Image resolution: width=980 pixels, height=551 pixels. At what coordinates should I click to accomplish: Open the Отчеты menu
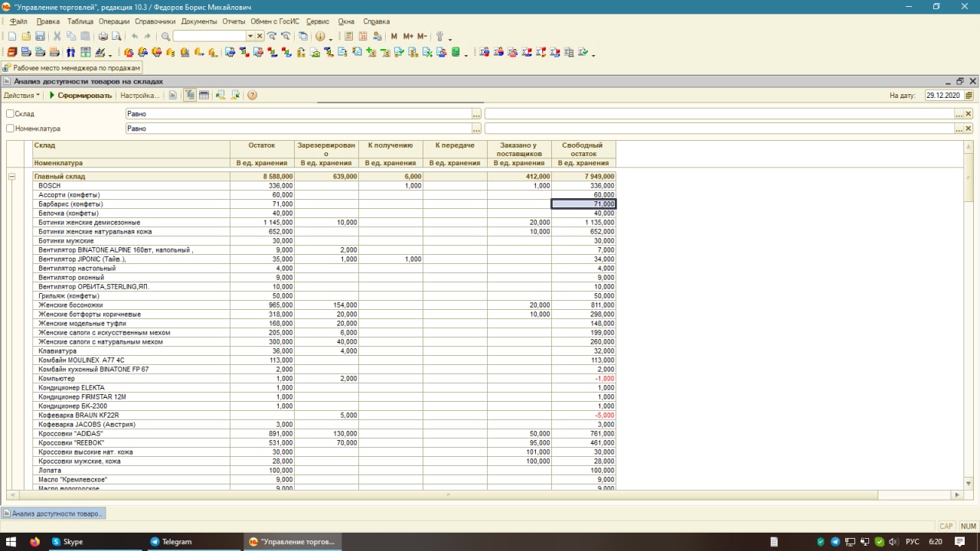pyautogui.click(x=234, y=21)
